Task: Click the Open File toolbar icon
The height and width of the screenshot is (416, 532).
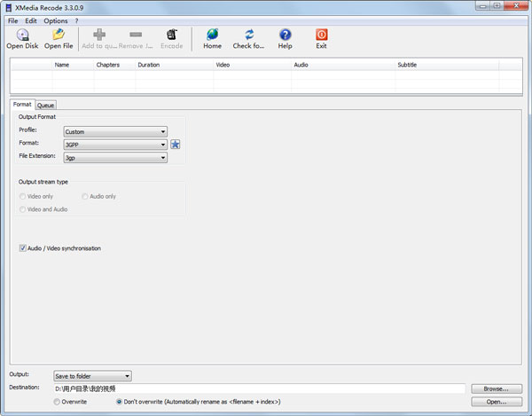Action: 59,35
